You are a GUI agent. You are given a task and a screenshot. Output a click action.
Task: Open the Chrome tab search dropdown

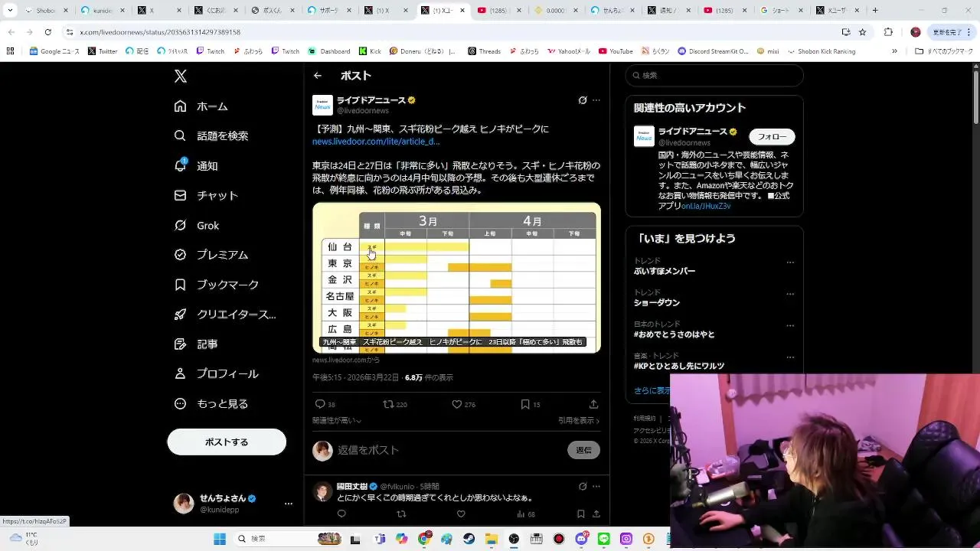10,11
